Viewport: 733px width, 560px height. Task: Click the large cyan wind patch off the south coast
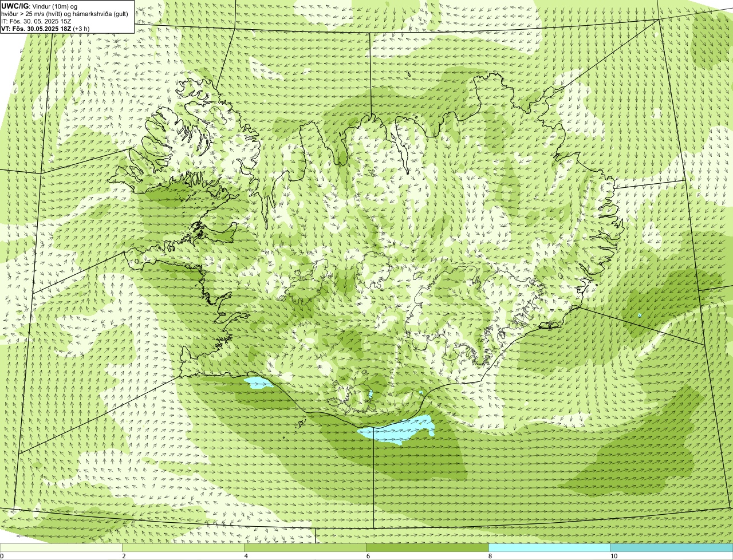point(395,429)
